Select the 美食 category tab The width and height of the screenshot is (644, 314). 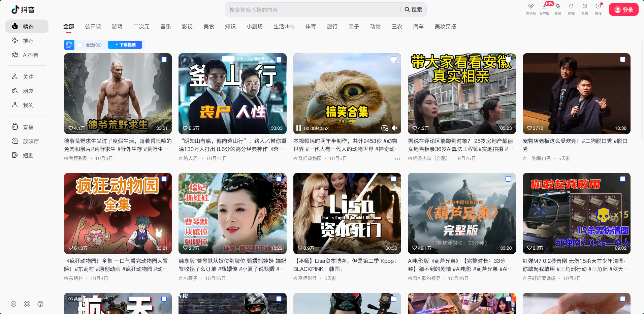click(208, 27)
